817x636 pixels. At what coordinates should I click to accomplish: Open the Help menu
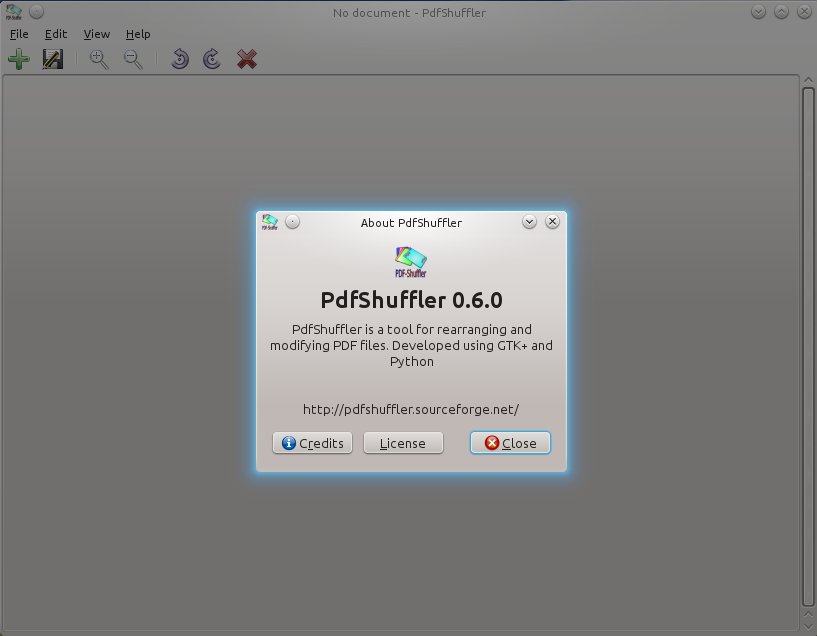pos(138,34)
